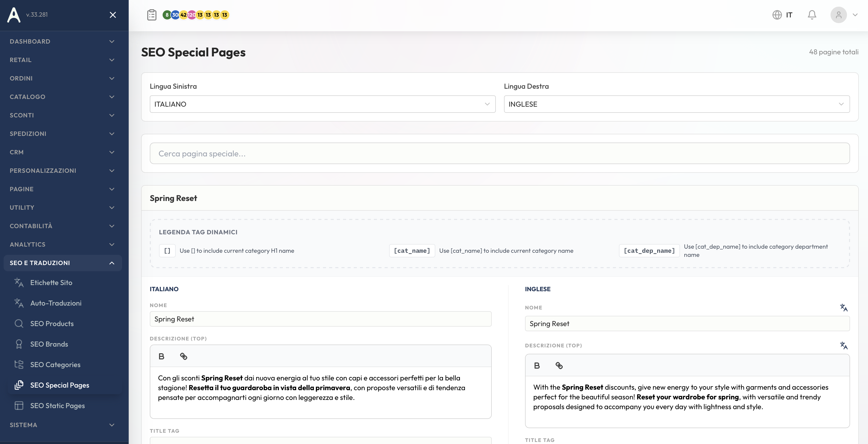Open Auto-Traduzioni in the sidebar

[64, 304]
